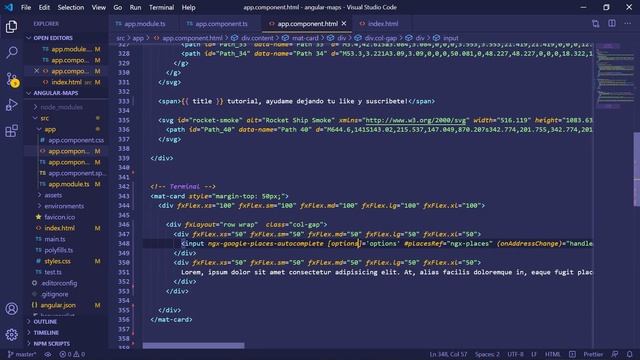Open the Go menu

(x=118, y=7)
